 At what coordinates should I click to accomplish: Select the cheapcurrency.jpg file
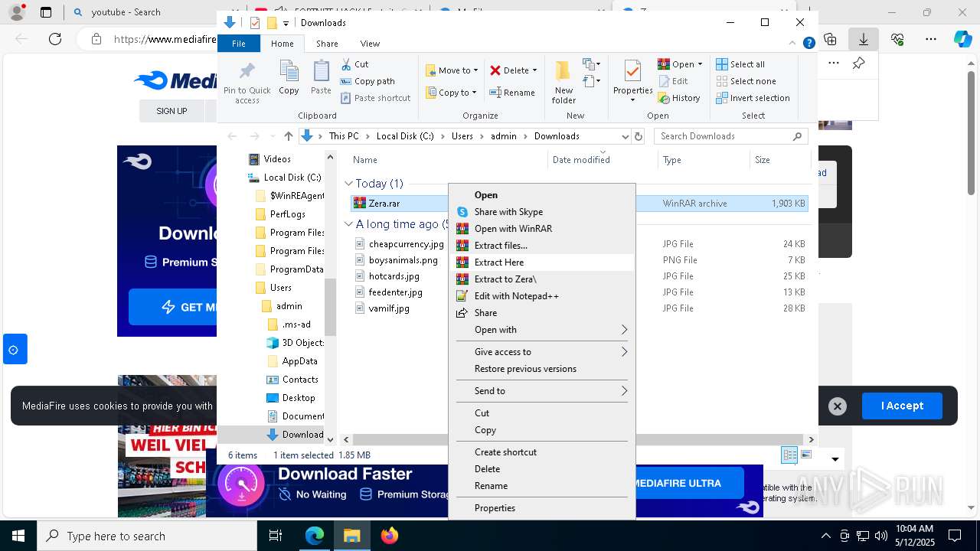click(406, 244)
